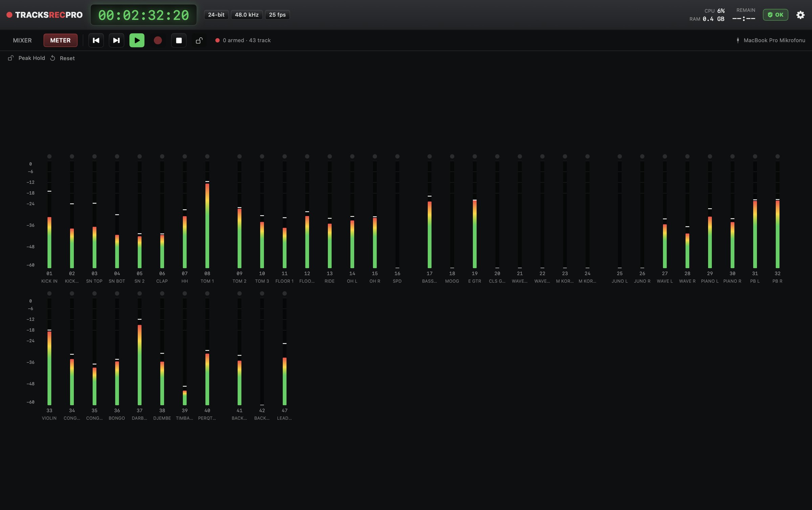Click the TRACKSRECPRO logo
The width and height of the screenshot is (812, 510).
click(45, 15)
